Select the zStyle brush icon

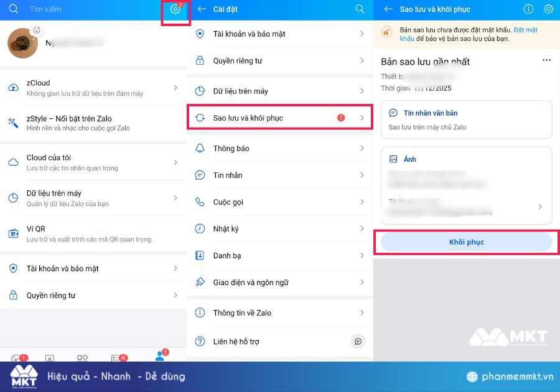click(x=11, y=118)
